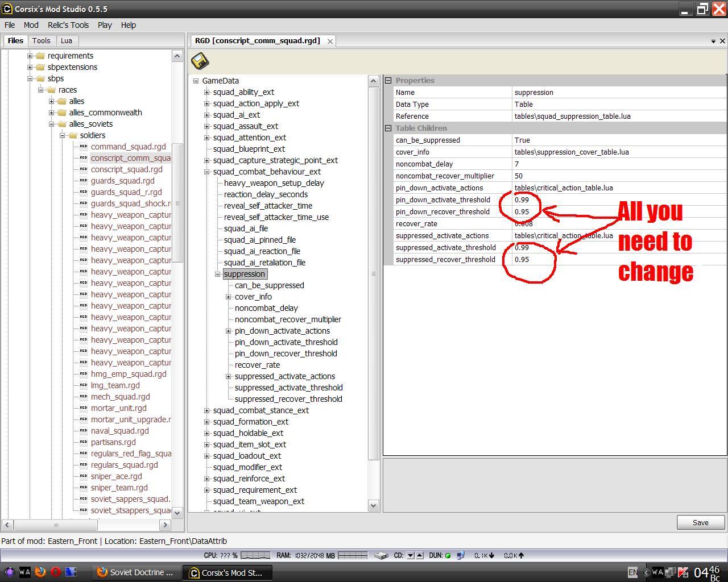Click file tree vertical scrollbar down arrow
Image resolution: width=728 pixels, height=582 pixels.
[177, 512]
